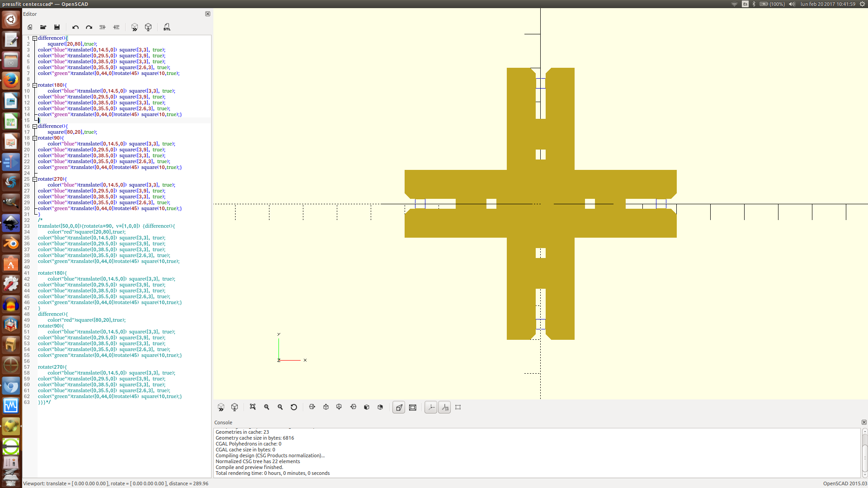Toggle scale markers on axes
The width and height of the screenshot is (868, 488).
[445, 408]
